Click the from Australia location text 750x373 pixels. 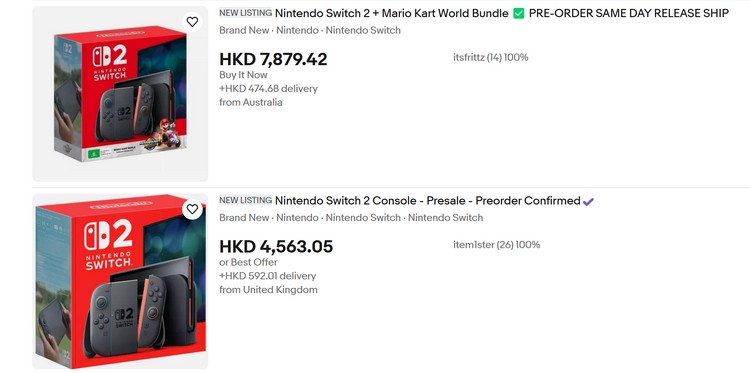(x=251, y=102)
